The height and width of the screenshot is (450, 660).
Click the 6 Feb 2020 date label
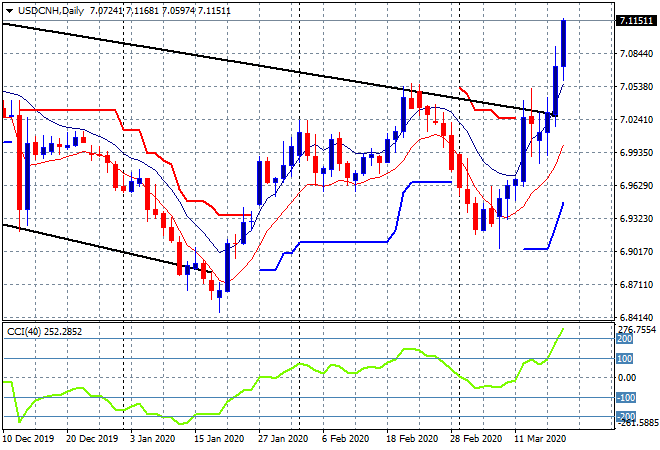346,439
